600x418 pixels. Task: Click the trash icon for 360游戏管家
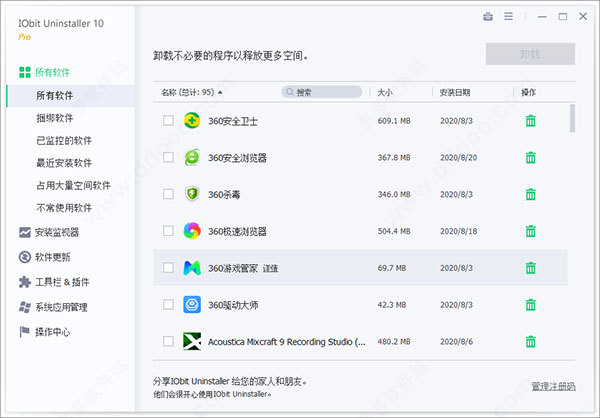[530, 268]
